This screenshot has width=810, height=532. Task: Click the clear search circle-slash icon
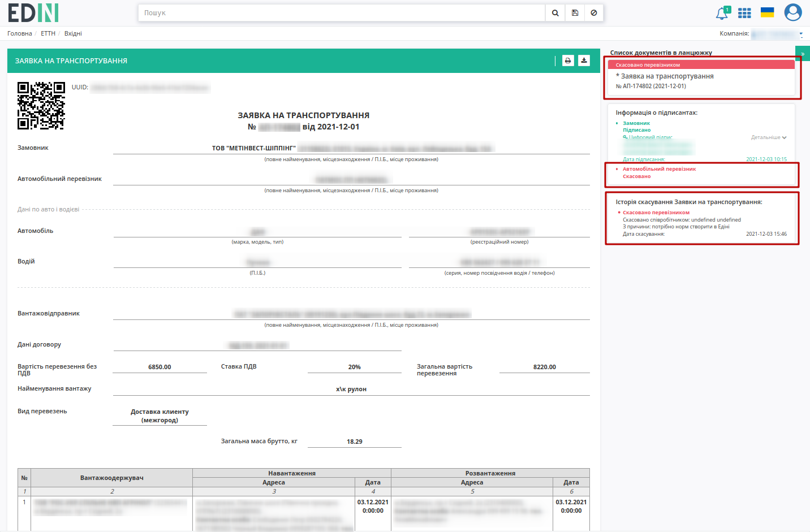tap(593, 13)
